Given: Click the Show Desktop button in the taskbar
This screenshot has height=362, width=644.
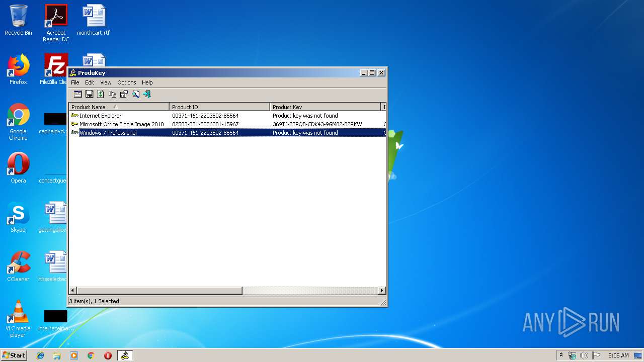Looking at the screenshot, I should 638,355.
